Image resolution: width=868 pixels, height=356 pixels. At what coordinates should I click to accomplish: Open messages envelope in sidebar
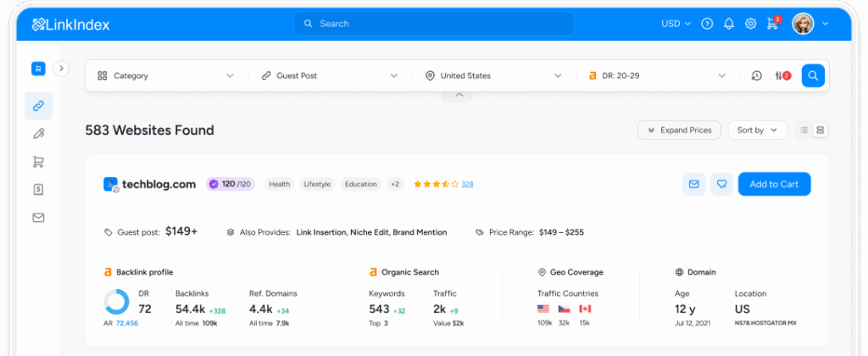pyautogui.click(x=38, y=218)
